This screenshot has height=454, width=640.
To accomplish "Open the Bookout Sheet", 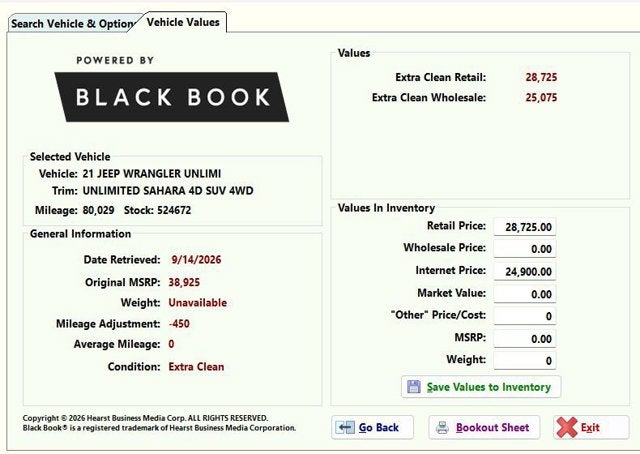I will coord(484,427).
